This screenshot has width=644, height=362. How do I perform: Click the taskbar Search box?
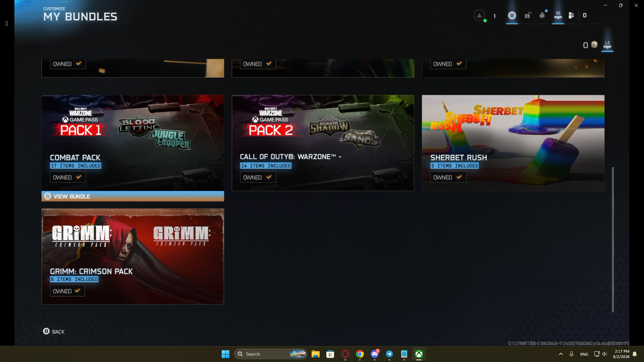270,354
